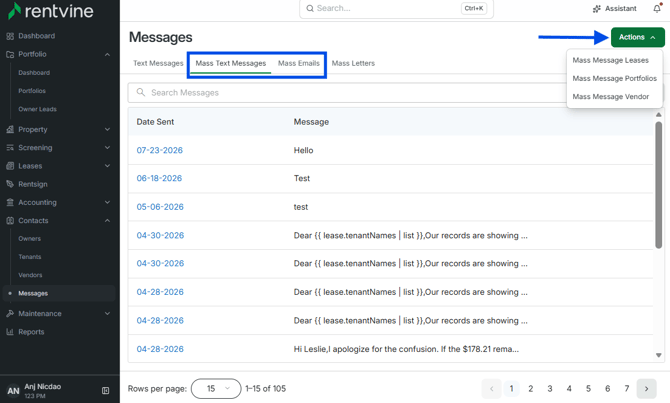Screen dimensions: 670x403
Task: Open the 06-18-2026 message link
Action: tap(159, 178)
